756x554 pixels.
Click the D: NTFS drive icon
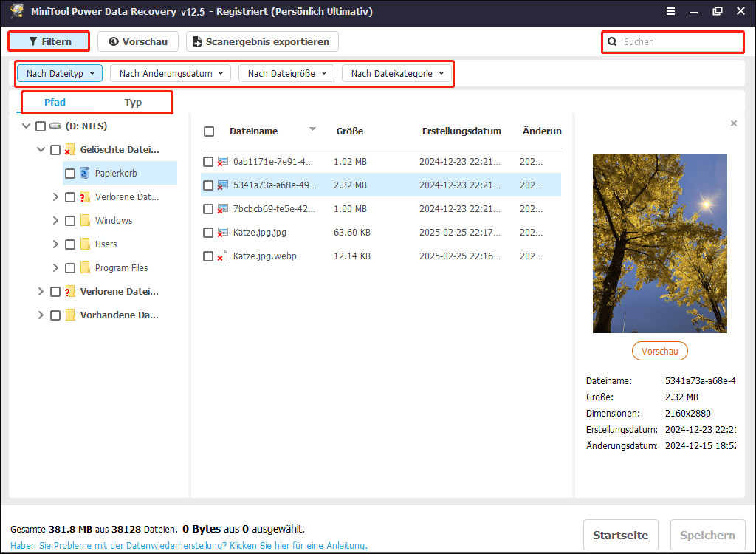pos(56,126)
